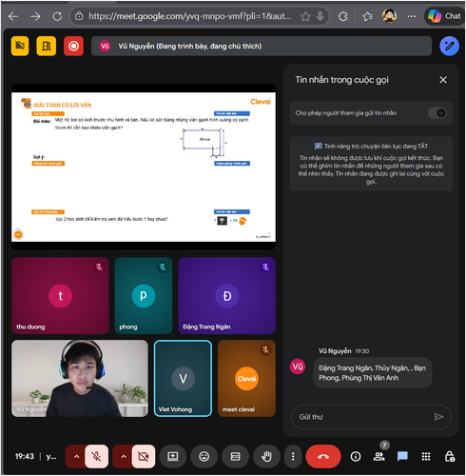Click meeting code text beside clock

pyautogui.click(x=51, y=456)
